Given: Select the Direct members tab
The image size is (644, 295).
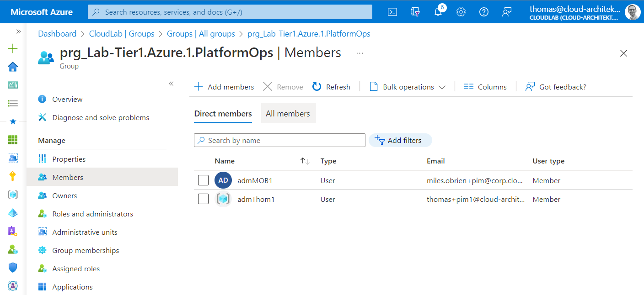Looking at the screenshot, I should click(223, 114).
